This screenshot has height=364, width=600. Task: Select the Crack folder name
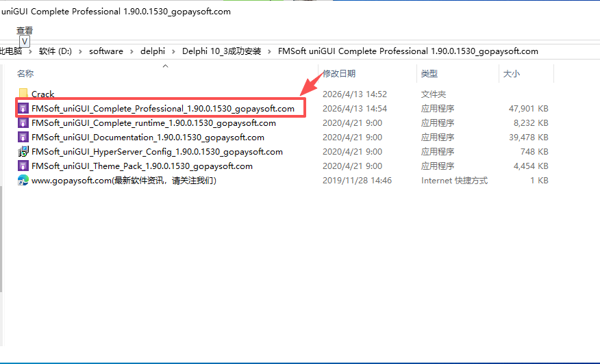click(x=43, y=94)
